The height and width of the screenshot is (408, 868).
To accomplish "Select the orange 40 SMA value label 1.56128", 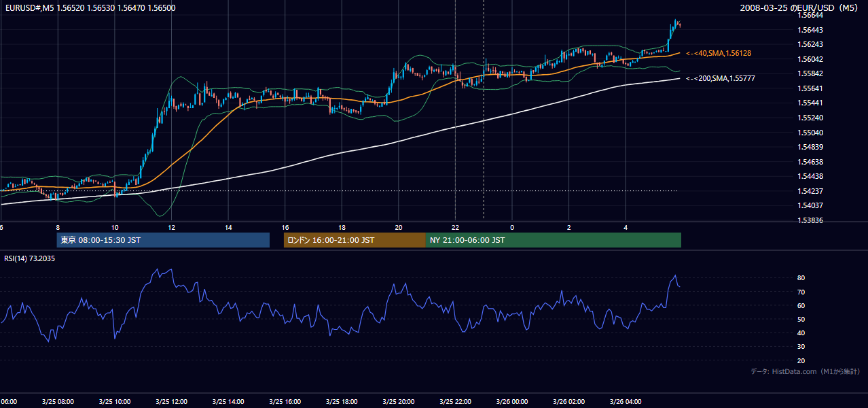I will [719, 53].
